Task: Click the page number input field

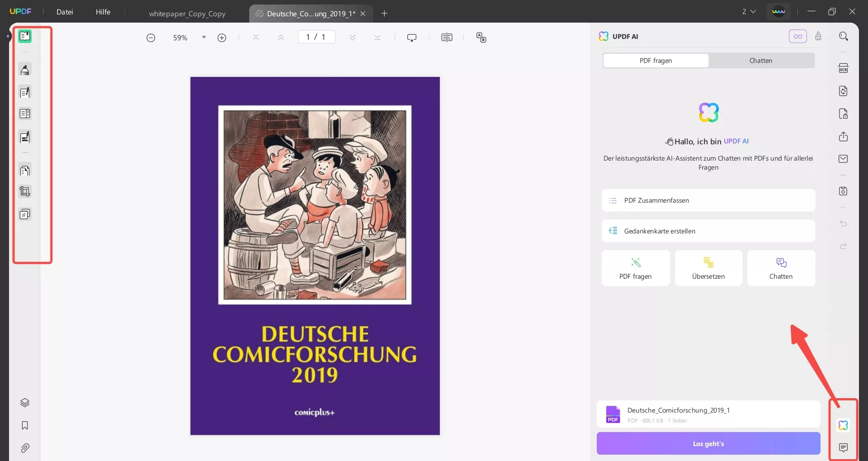Action: pos(316,37)
